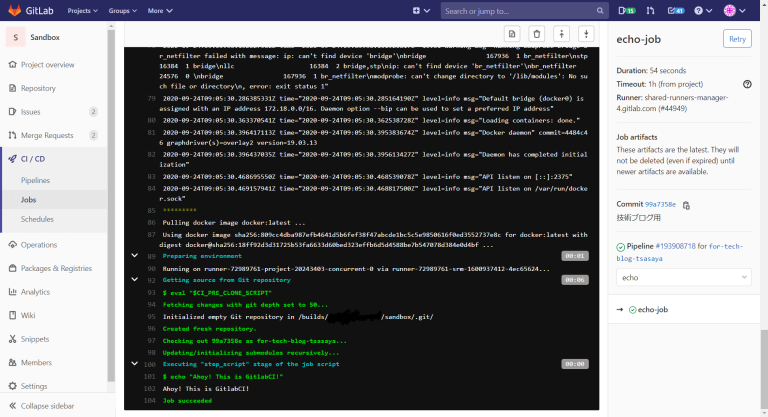Click the search magnifier icon
768x417 pixels.
click(x=600, y=10)
